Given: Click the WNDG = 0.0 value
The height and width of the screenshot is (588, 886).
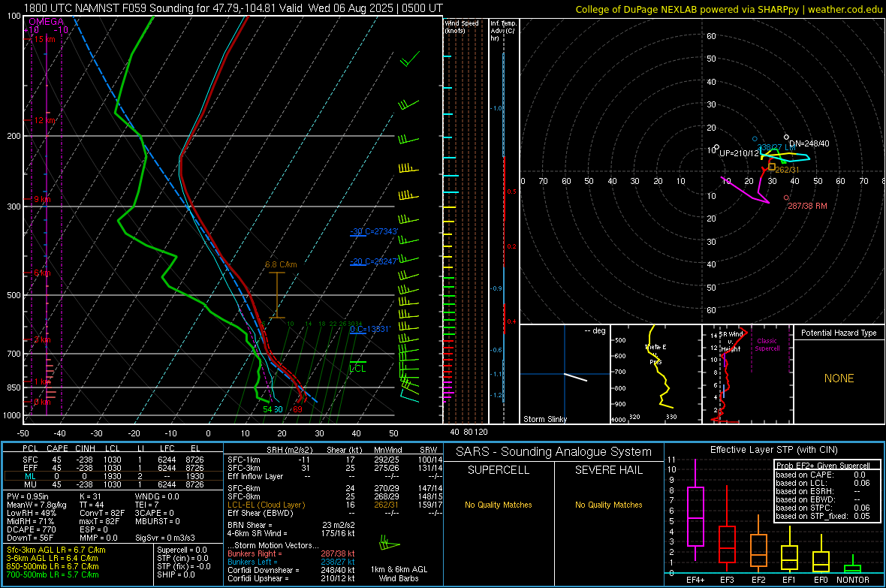Looking at the screenshot, I should click(157, 496).
